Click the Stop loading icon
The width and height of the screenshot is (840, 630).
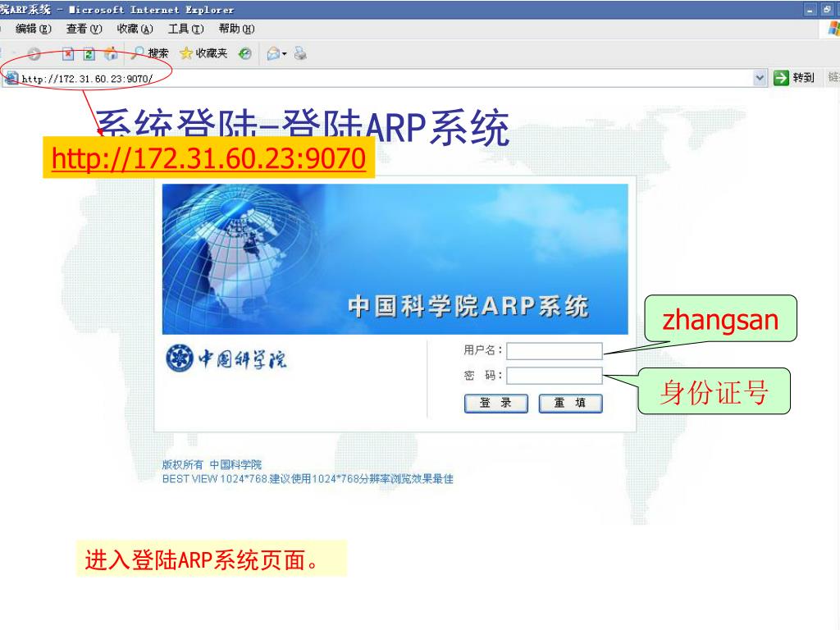pos(68,53)
